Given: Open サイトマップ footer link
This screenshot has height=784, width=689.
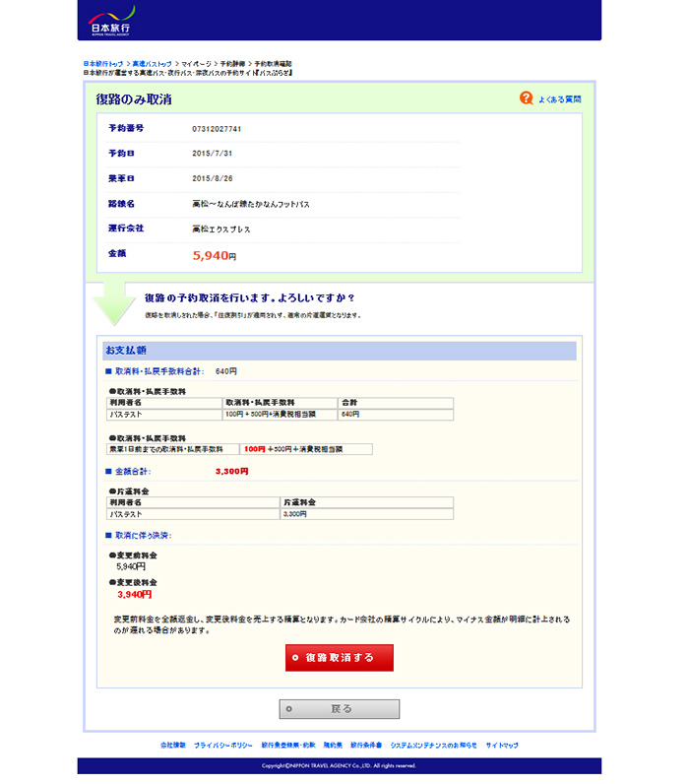Looking at the screenshot, I should click(x=502, y=746).
